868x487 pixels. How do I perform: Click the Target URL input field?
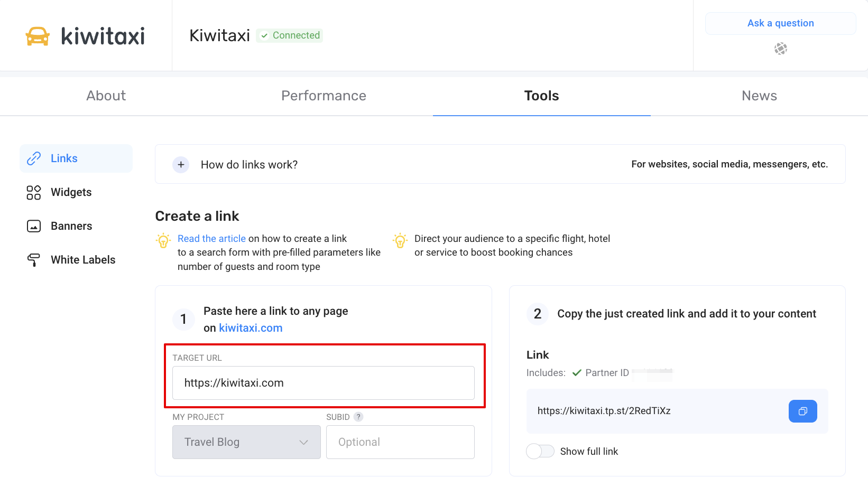coord(324,383)
